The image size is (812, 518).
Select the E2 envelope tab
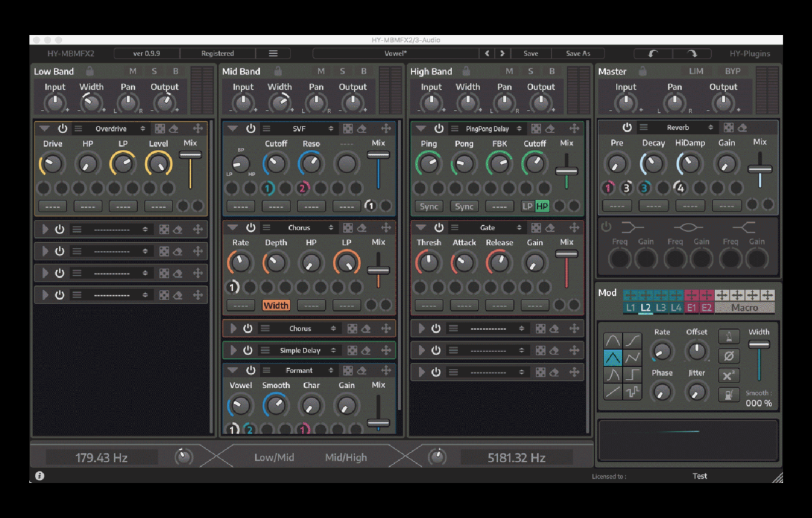click(707, 308)
